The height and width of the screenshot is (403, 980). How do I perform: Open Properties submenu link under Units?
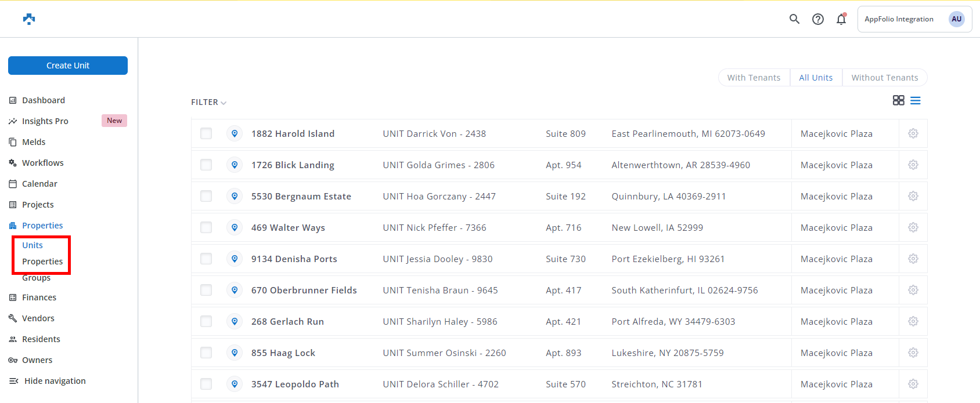point(42,262)
